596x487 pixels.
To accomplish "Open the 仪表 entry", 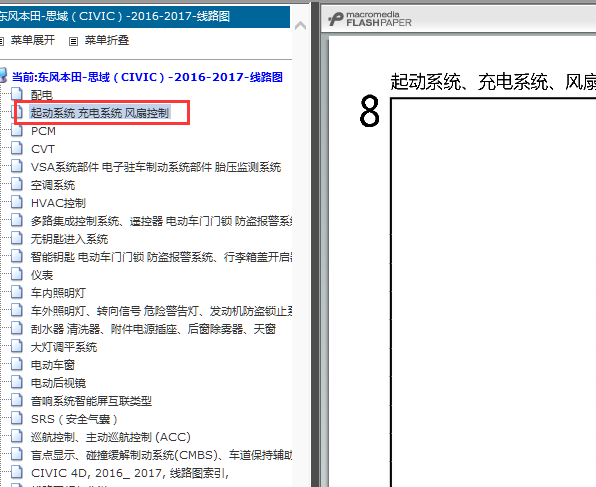I will [x=42, y=275].
